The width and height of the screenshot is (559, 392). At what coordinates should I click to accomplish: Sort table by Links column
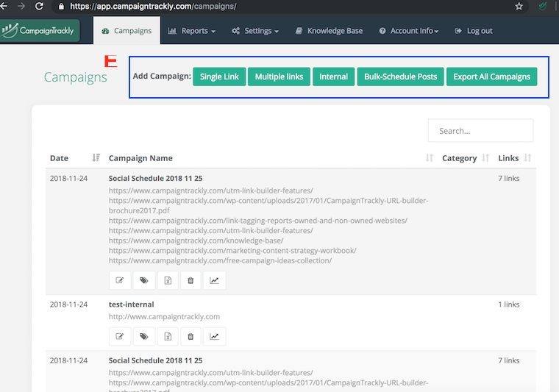527,157
